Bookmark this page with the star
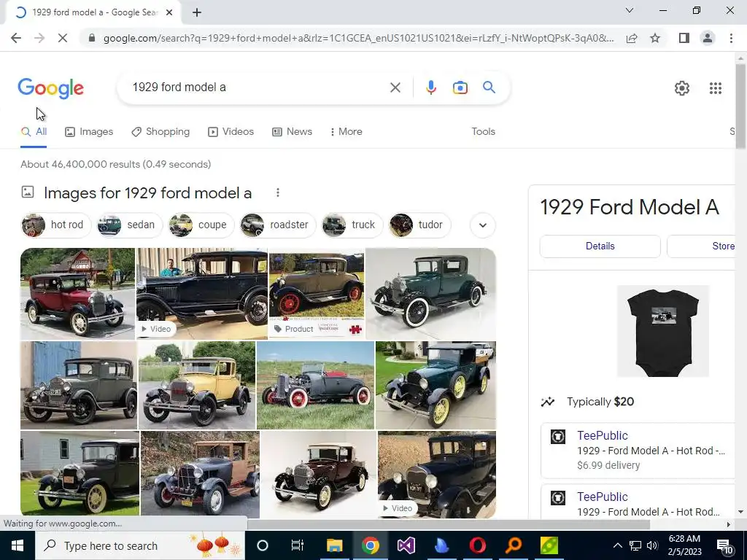This screenshot has width=747, height=560. tap(655, 38)
